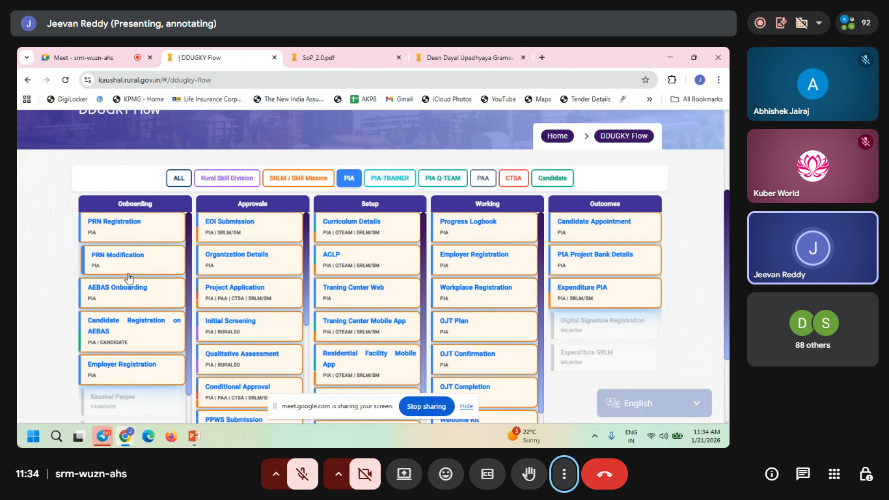Open the emoji reactions button

pyautogui.click(x=445, y=473)
